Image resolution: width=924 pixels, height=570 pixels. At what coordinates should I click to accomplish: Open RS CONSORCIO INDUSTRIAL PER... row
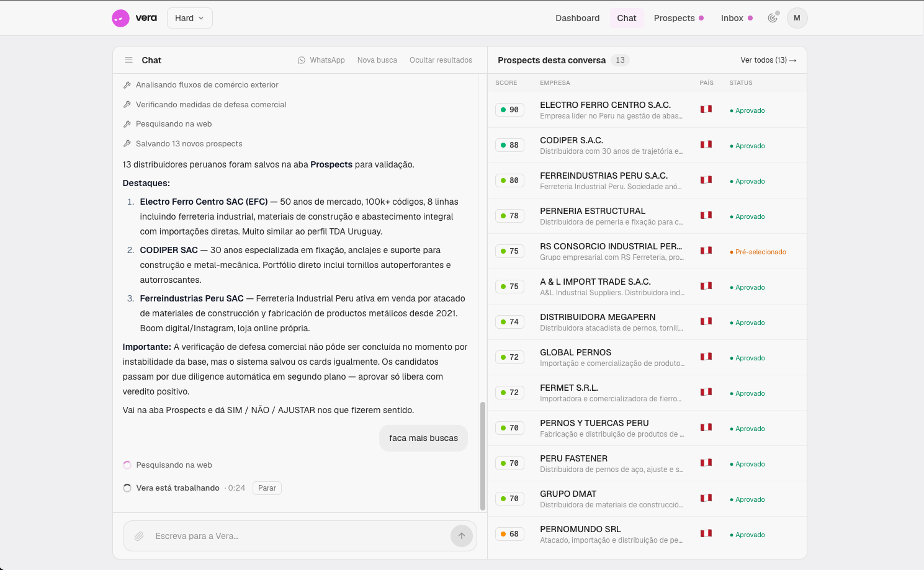[647, 251]
